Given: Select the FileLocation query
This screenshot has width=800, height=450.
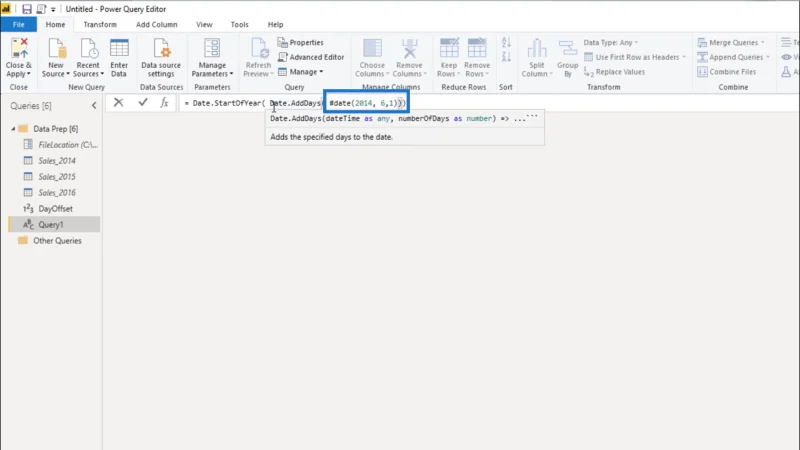Looking at the screenshot, I should [61, 145].
